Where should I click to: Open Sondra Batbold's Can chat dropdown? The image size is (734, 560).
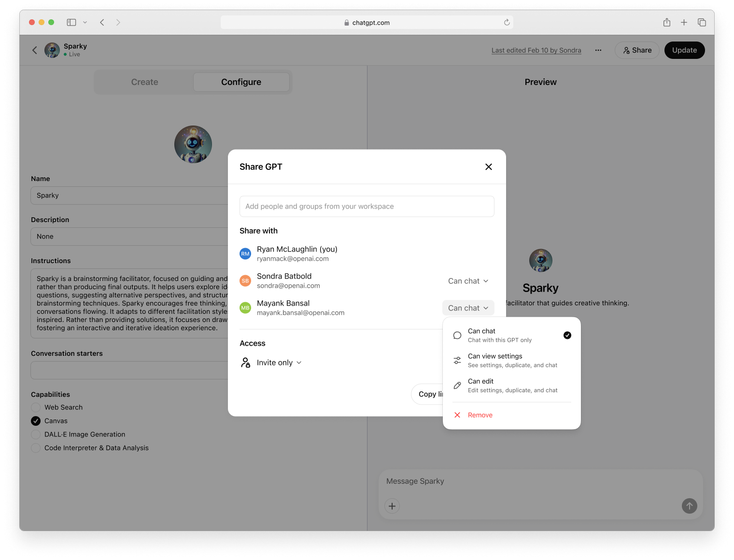467,280
